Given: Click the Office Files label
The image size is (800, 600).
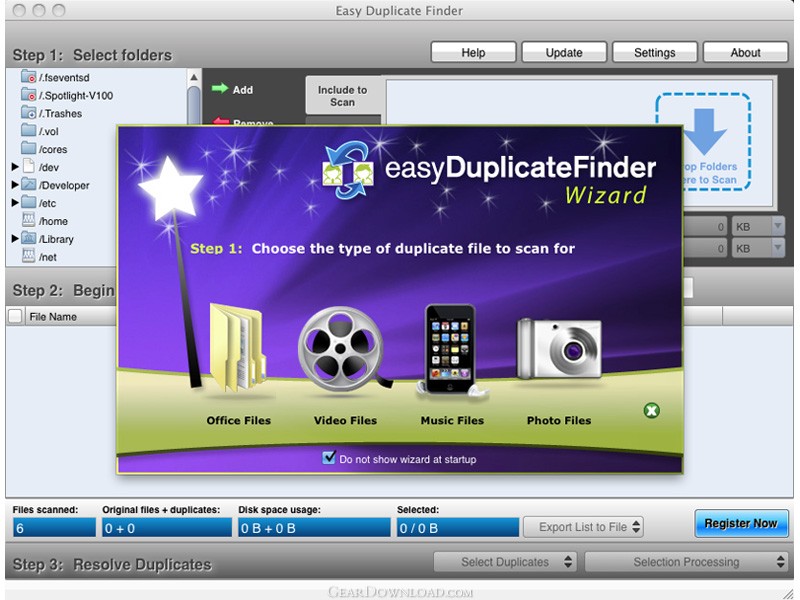Looking at the screenshot, I should 239,420.
